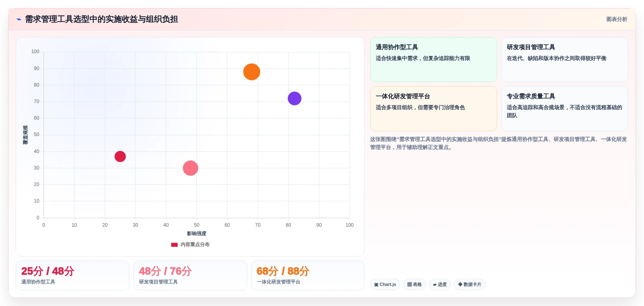644x306 pixels.
Task: Click the text 在迭代、缺陷和版本协作之间取得较好平衡
Action: coord(556,58)
